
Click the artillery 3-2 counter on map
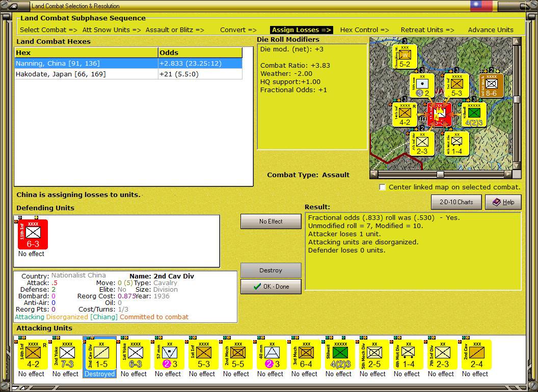coord(422,86)
